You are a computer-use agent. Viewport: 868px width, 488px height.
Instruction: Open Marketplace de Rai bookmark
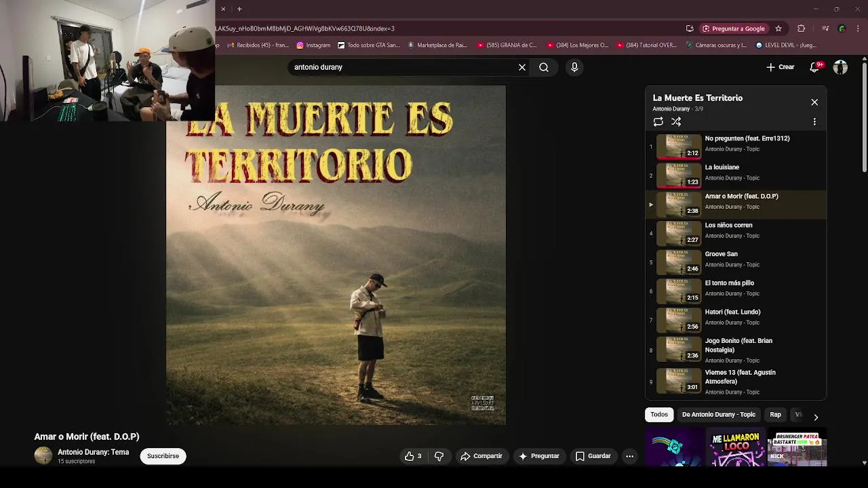pos(437,45)
